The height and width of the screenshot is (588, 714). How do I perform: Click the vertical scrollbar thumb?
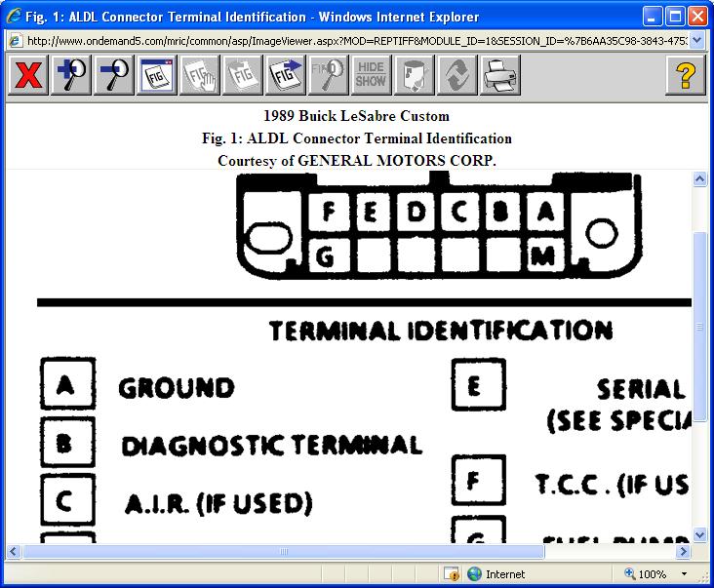pyautogui.click(x=700, y=328)
